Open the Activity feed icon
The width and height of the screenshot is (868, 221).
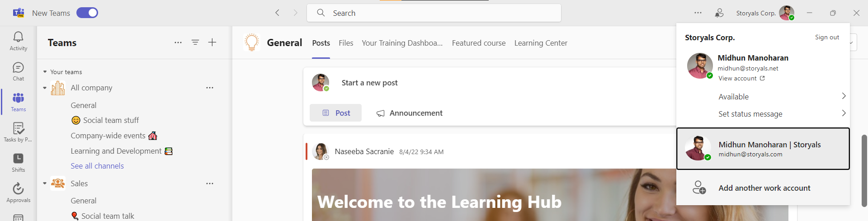coord(18,41)
